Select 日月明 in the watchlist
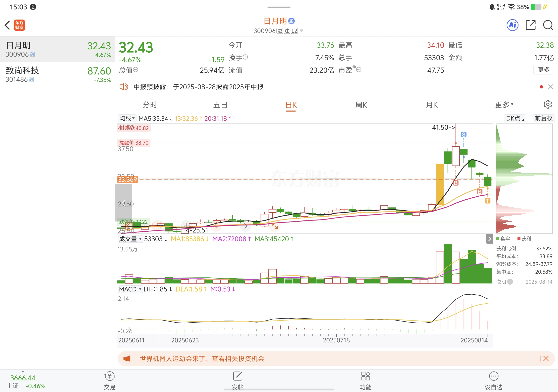The image size is (558, 392). tap(57, 49)
